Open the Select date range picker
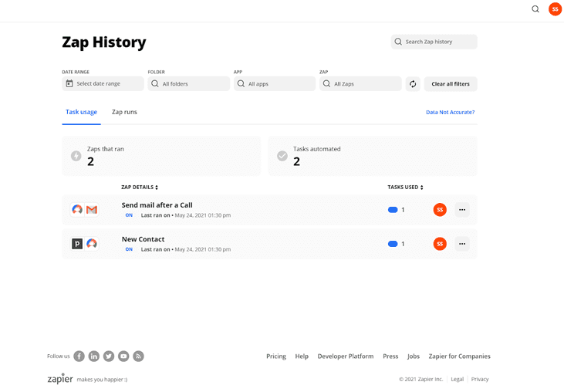Image resolution: width=564 pixels, height=392 pixels. point(103,83)
